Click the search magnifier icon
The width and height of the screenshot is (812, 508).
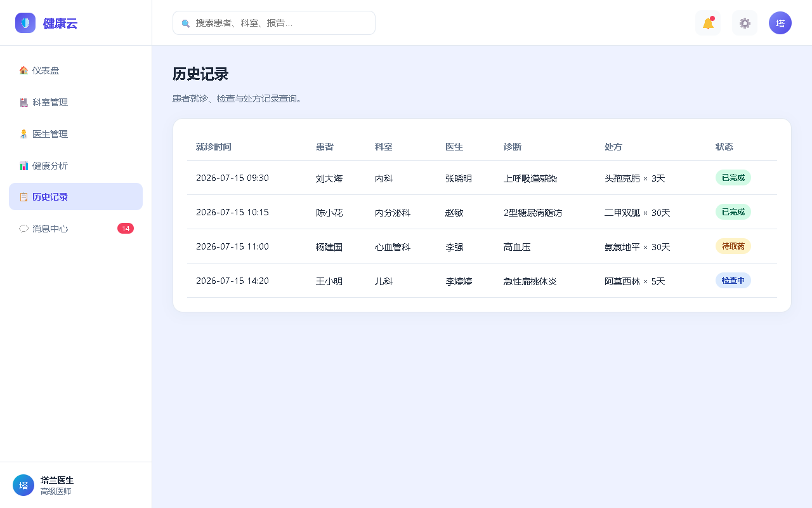(186, 23)
